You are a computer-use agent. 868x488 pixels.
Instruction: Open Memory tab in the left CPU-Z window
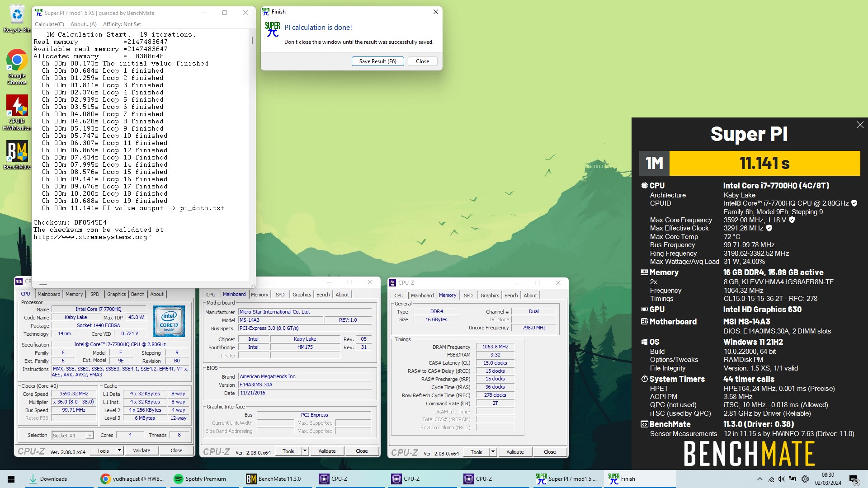[x=74, y=294]
